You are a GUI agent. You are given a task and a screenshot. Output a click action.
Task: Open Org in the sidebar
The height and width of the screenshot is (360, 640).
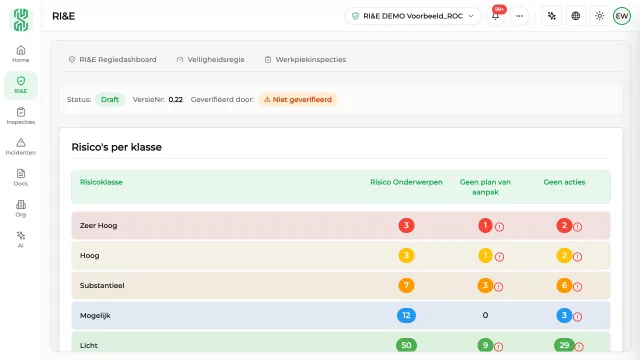point(21,209)
